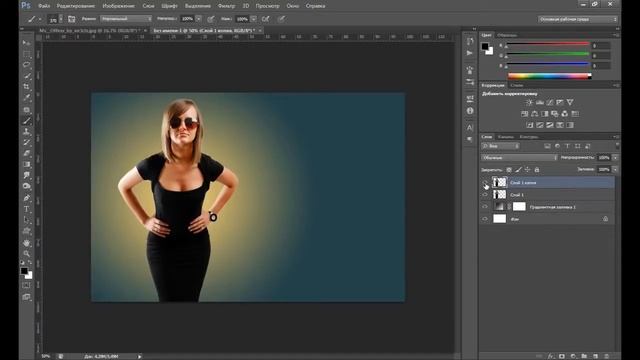640x360 pixels.
Task: Add a Levels adjustment
Action: (540, 102)
